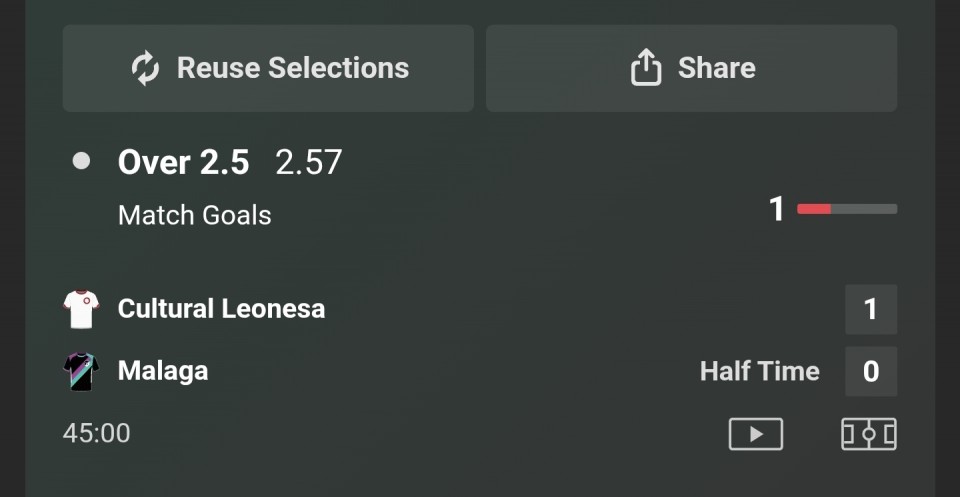Click the Match Goals market label
This screenshot has width=960, height=497.
pos(194,215)
